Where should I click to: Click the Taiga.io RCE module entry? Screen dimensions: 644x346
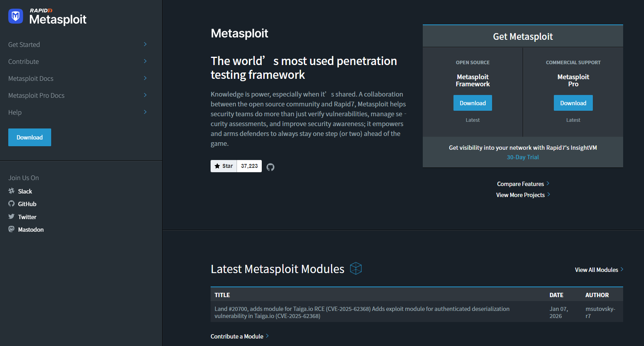click(362, 312)
